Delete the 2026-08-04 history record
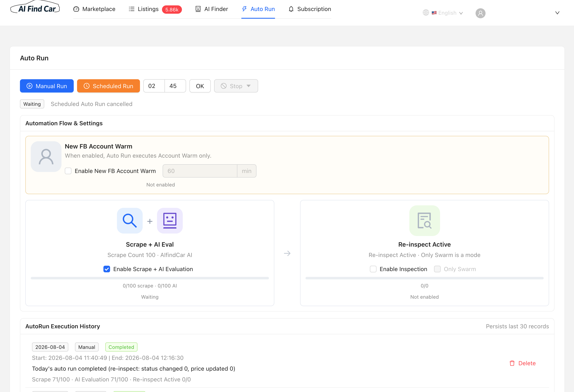The width and height of the screenshot is (574, 392). (x=522, y=363)
